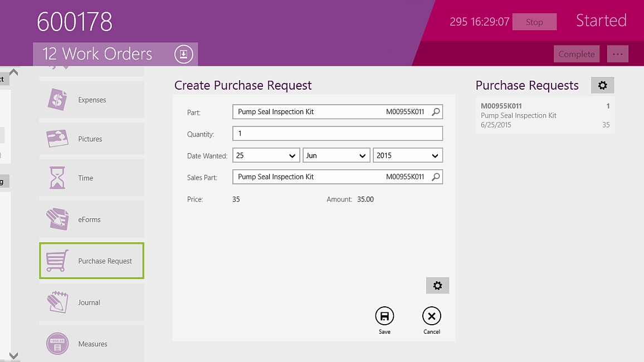The image size is (644, 362).
Task: Click the Price value 35
Action: point(236,199)
